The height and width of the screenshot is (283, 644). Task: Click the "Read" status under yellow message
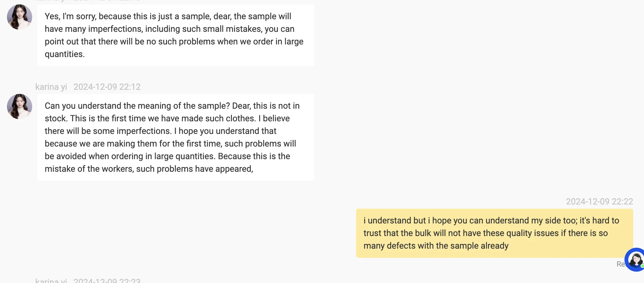point(620,264)
